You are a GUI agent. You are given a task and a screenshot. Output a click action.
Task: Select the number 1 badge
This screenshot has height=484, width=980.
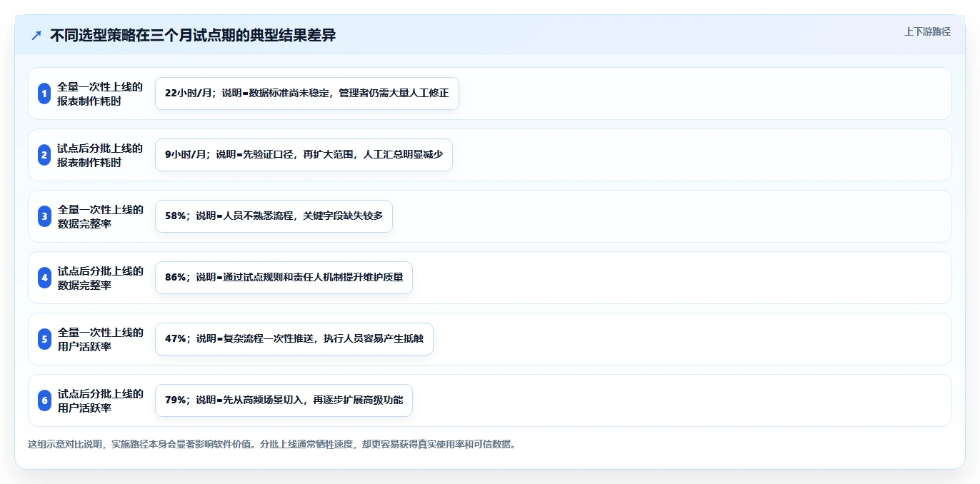pyautogui.click(x=44, y=94)
